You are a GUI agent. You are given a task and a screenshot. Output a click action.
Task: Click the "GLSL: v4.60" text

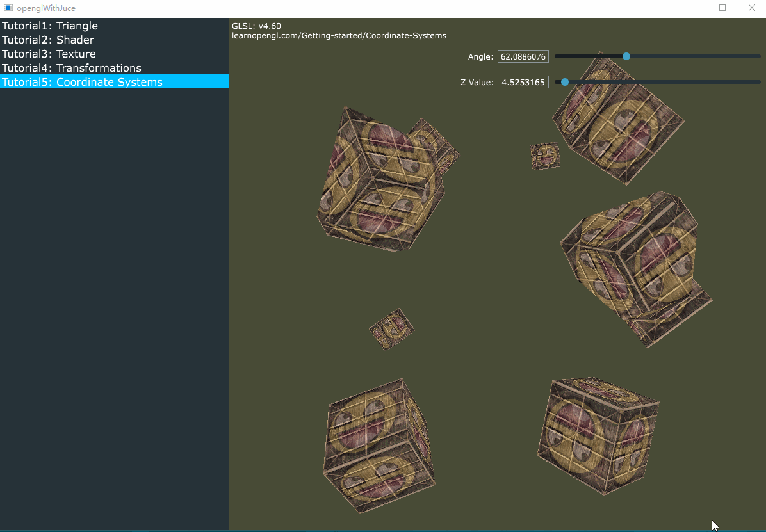click(256, 26)
